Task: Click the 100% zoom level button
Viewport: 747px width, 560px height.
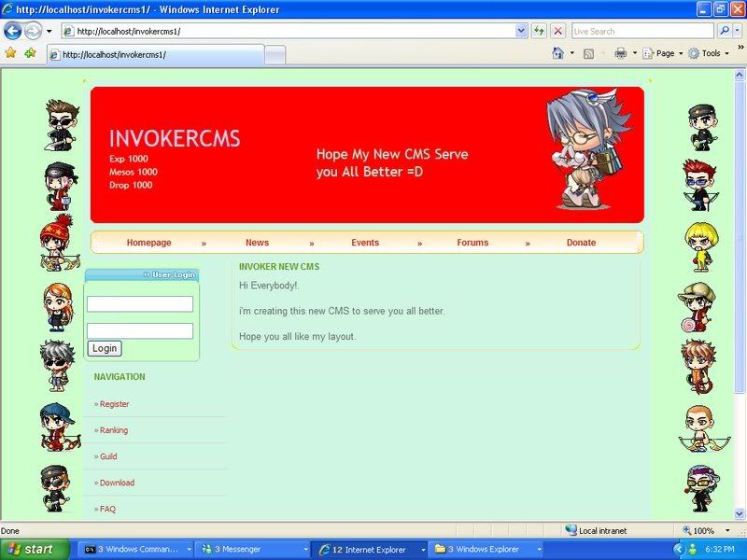Action: [698, 530]
